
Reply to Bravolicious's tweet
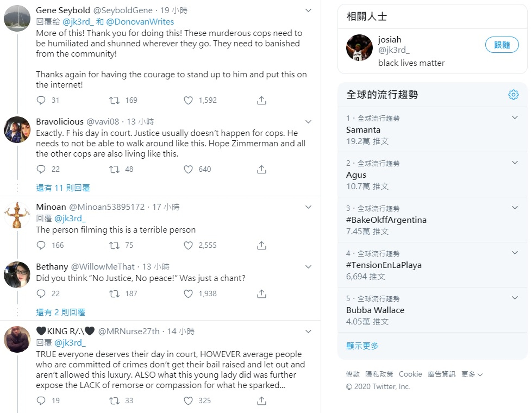point(41,169)
